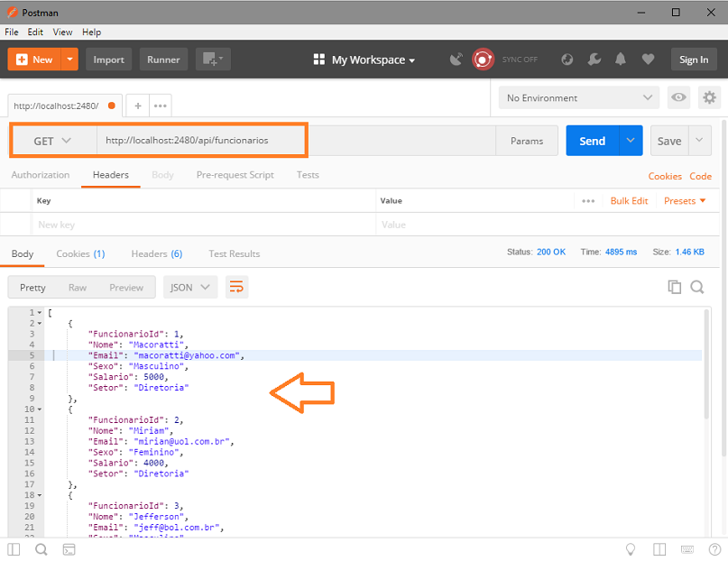Collapse the JSON object at line 2
728x561 pixels.
pyautogui.click(x=40, y=324)
